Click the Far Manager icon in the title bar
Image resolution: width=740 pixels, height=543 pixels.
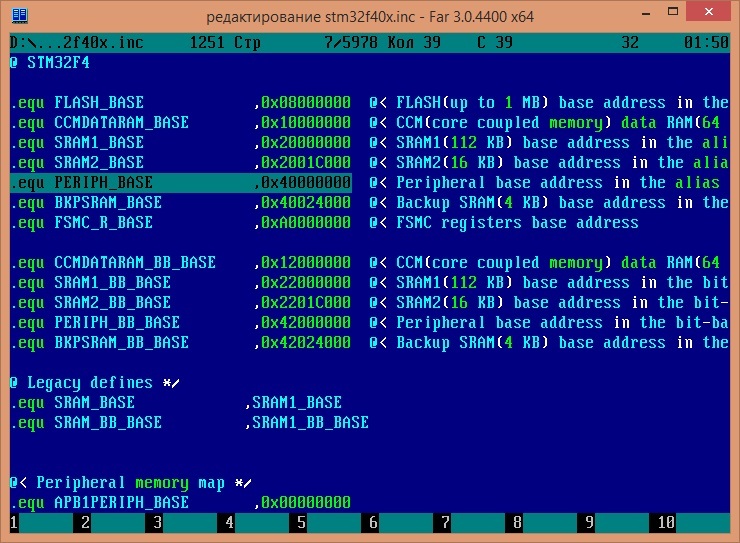click(19, 15)
